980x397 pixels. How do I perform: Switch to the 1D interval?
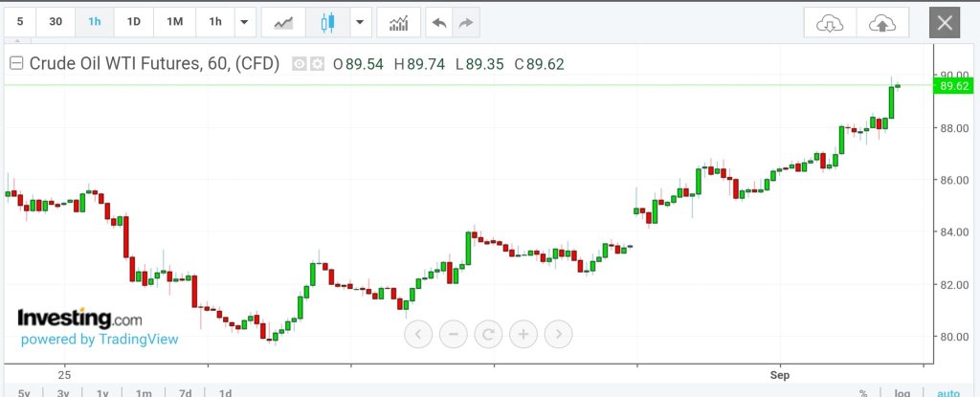[x=134, y=22]
